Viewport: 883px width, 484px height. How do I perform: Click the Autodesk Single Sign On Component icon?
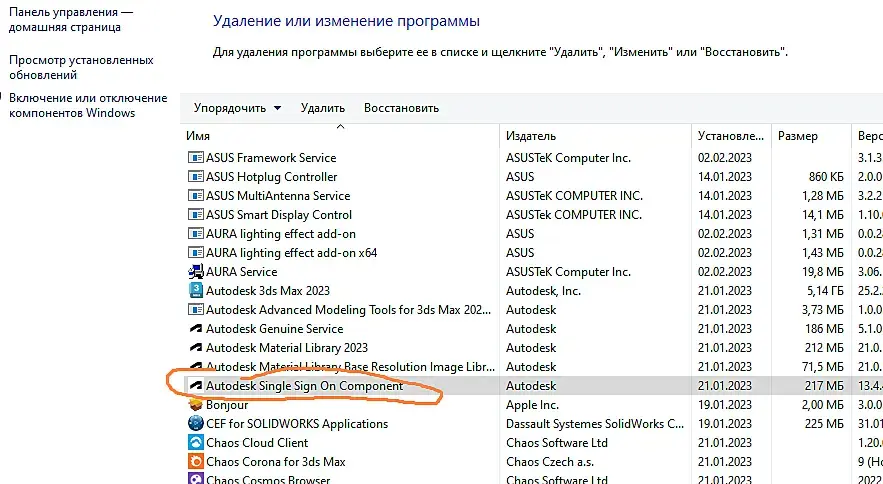196,386
